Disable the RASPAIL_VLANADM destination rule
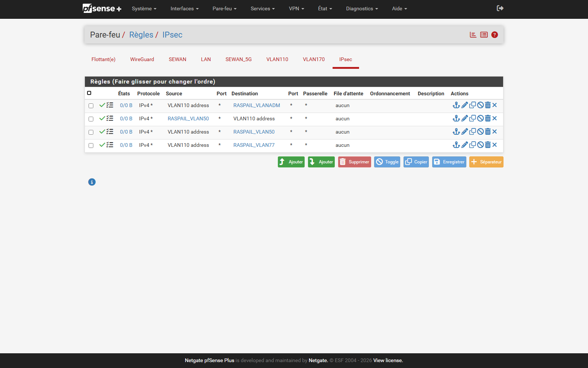The height and width of the screenshot is (368, 588). 480,105
